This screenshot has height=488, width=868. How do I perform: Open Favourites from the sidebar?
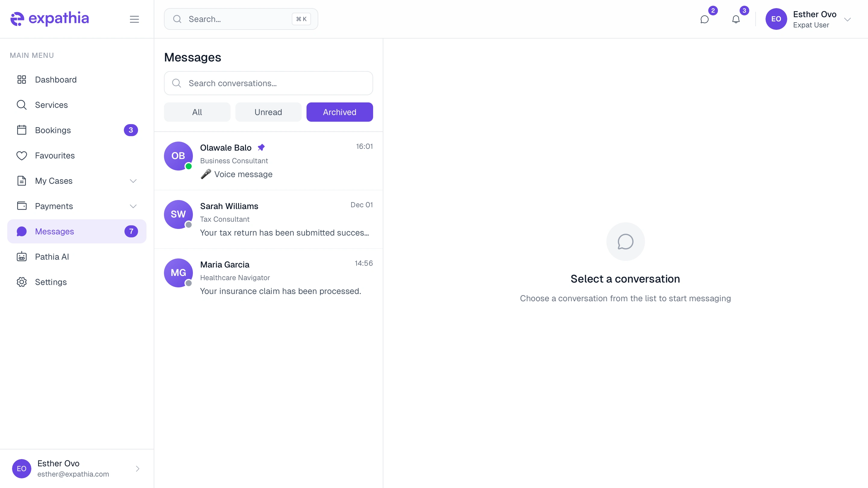point(55,155)
